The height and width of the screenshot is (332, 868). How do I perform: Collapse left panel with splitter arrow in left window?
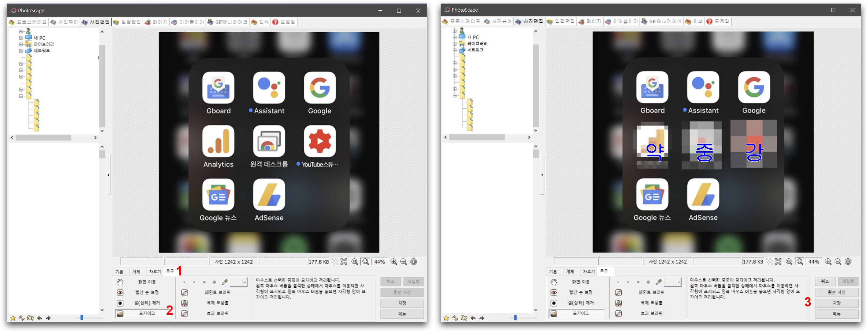[108, 175]
